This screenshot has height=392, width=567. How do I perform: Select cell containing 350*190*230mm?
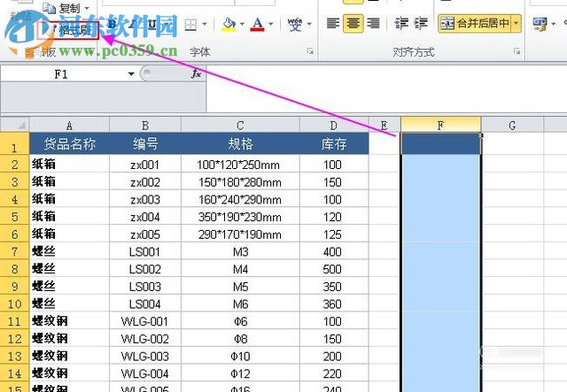pos(240,217)
